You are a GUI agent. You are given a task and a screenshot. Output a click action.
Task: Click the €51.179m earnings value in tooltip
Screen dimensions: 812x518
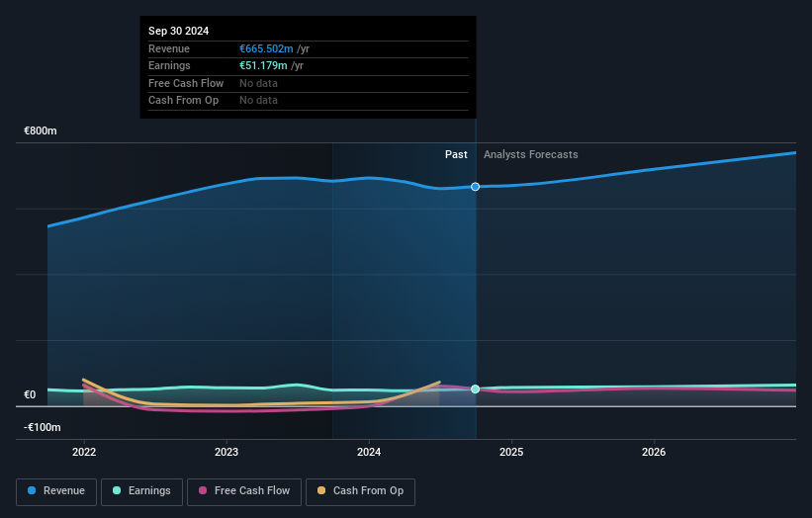263,65
